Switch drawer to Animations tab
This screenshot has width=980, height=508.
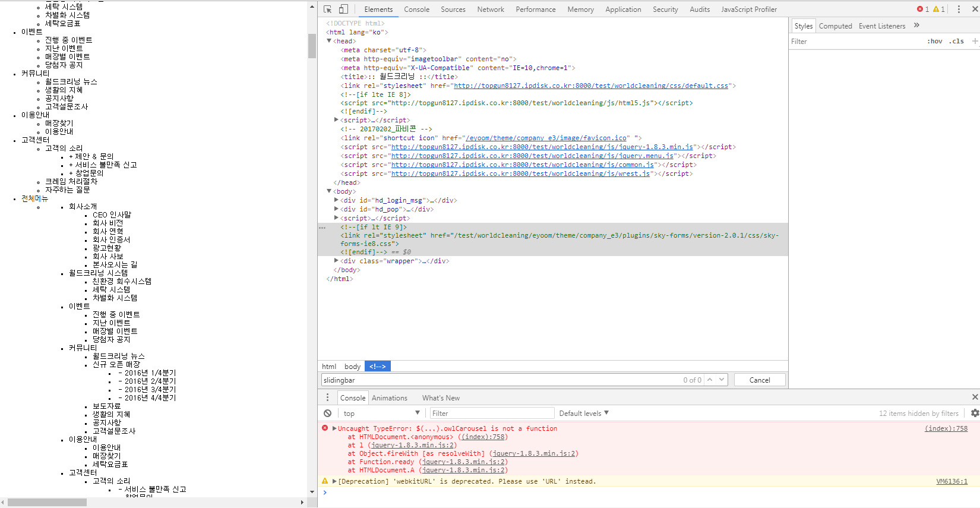(x=390, y=398)
